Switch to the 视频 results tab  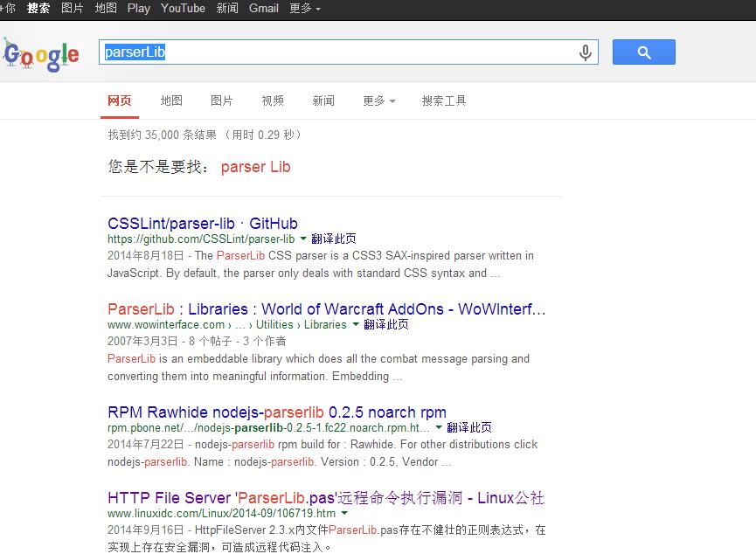click(x=273, y=101)
